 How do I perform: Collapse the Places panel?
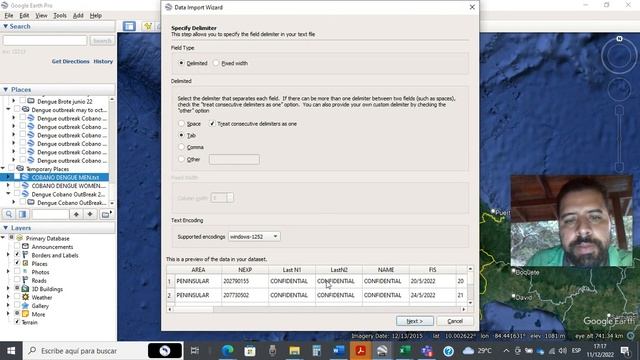[6, 89]
